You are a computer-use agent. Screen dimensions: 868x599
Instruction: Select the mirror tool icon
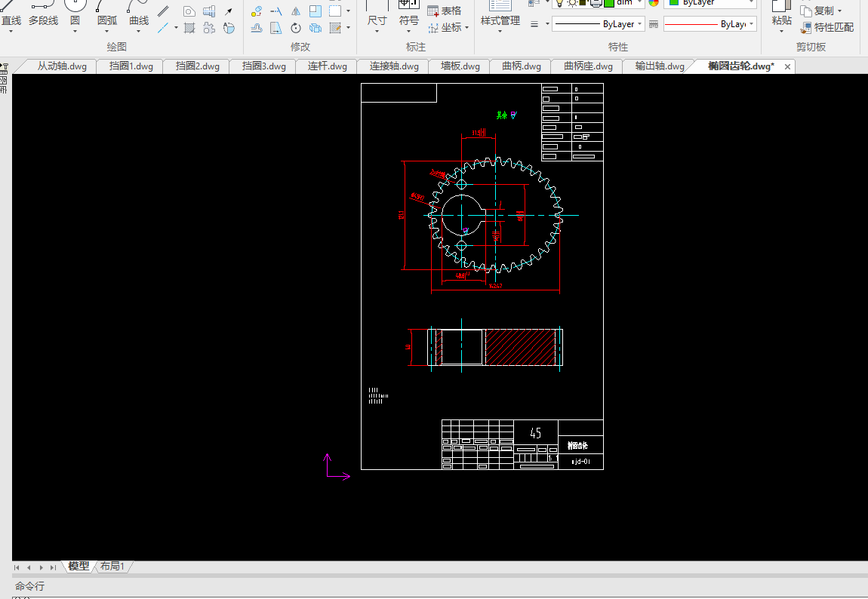[x=296, y=11]
